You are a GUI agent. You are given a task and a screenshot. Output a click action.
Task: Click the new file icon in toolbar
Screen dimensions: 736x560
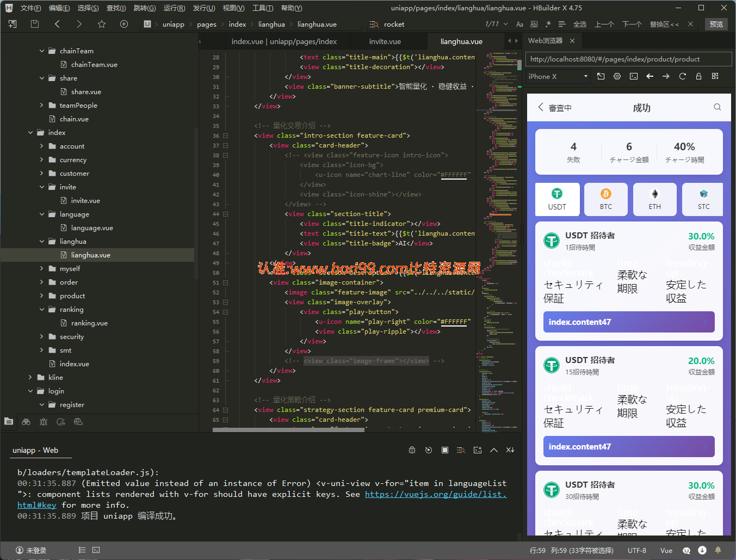(13, 24)
